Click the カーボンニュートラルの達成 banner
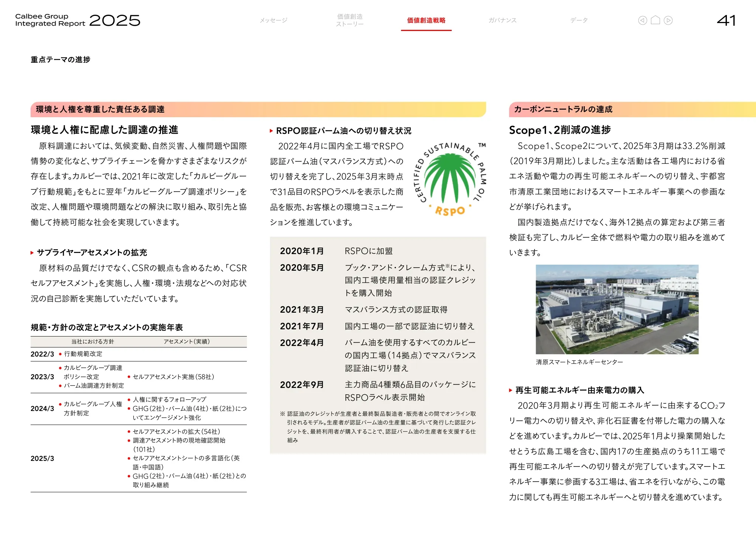This screenshot has height=535, width=756. [632, 109]
